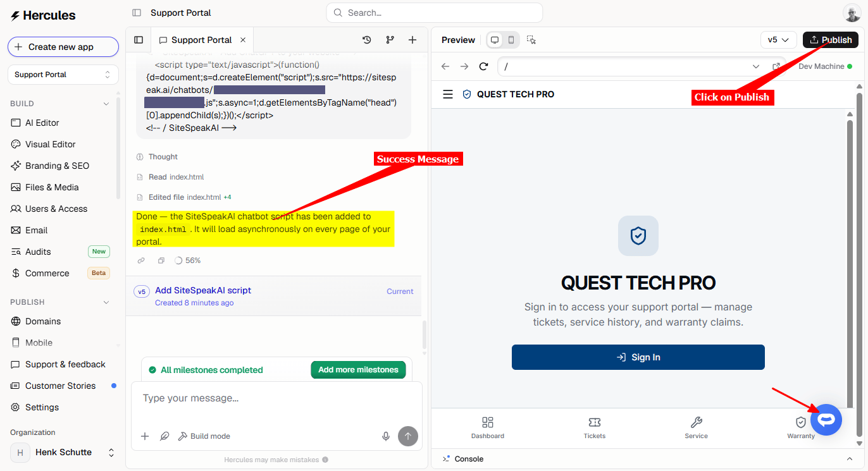Image resolution: width=868 pixels, height=471 pixels.
Task: Attach a file using the plus icon in message box
Action: pyautogui.click(x=145, y=436)
